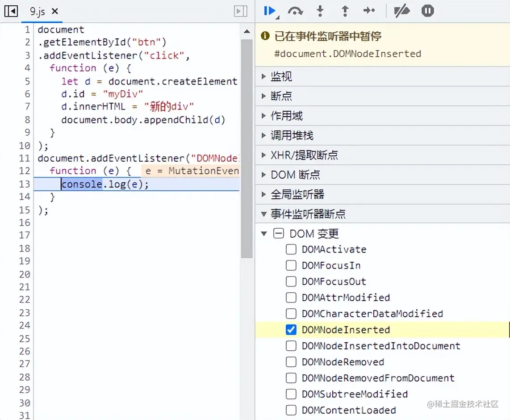
Task: Click the let d = document.createElement line
Action: pos(149,81)
